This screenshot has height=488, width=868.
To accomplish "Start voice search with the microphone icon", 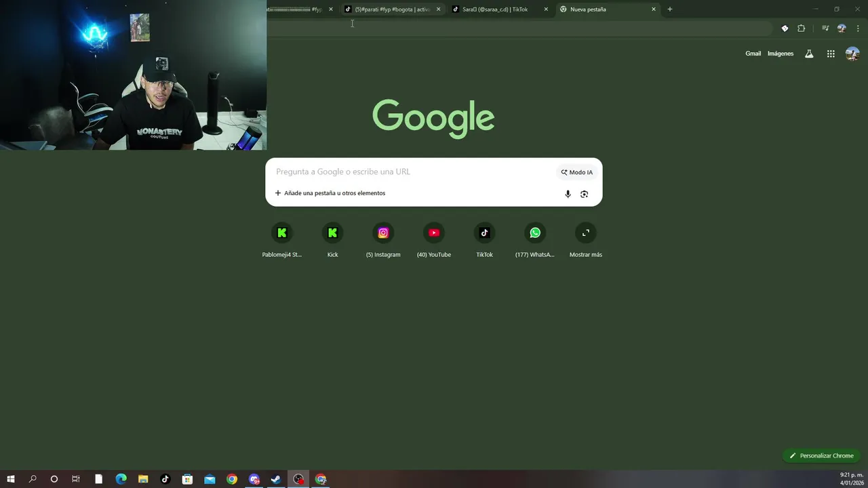I will click(568, 194).
